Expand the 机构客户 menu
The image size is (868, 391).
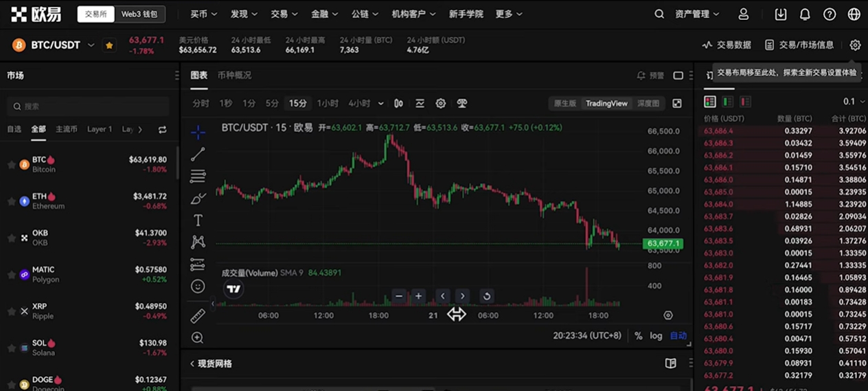[413, 14]
